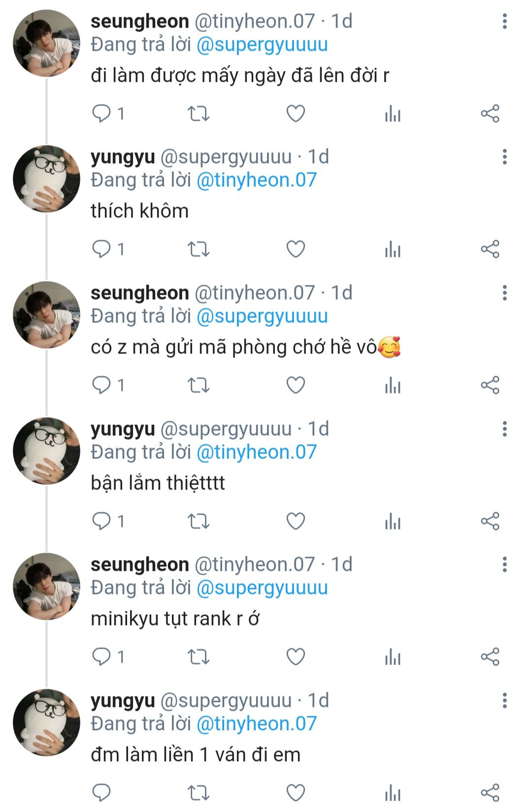
Task: Like the "thích khôm" reply
Action: coord(296,249)
